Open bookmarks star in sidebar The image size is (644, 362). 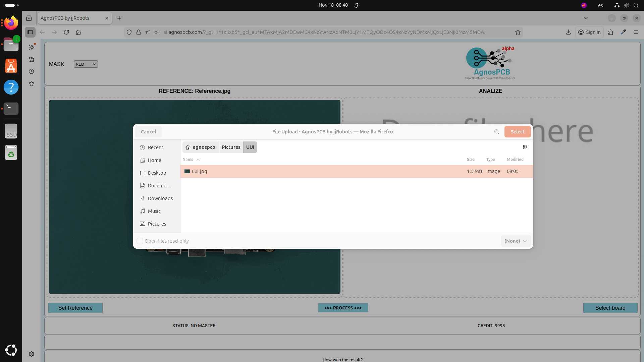coord(32,83)
